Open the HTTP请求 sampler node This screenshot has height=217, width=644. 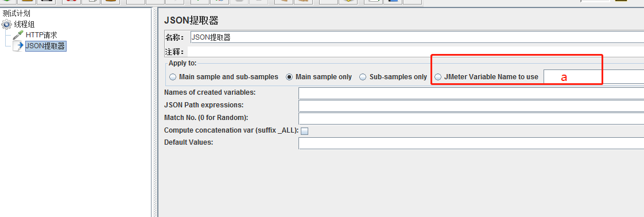41,36
